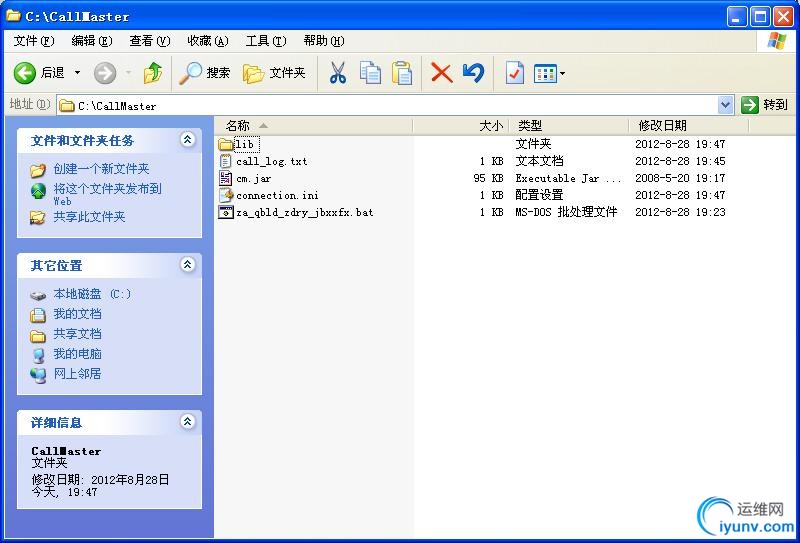
Task: Click the 2008-5-20 19:17 date cell
Action: tap(680, 179)
